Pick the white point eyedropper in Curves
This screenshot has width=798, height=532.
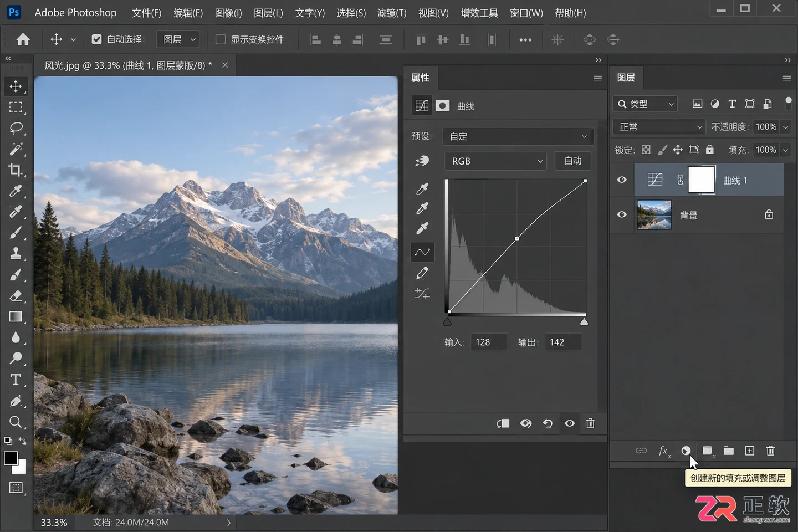(422, 228)
